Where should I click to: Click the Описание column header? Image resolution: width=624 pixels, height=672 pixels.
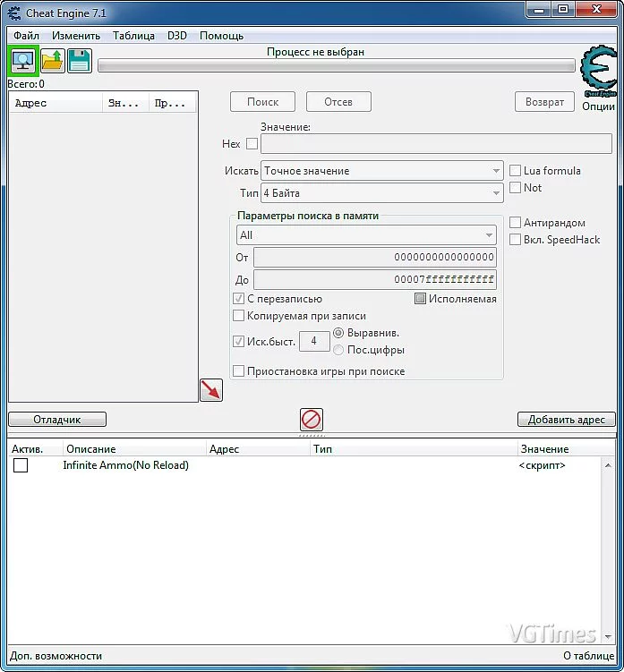coord(134,449)
